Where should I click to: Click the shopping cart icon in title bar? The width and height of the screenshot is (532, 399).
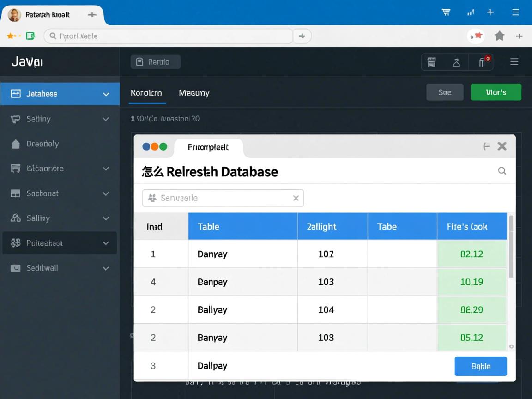coord(446,12)
